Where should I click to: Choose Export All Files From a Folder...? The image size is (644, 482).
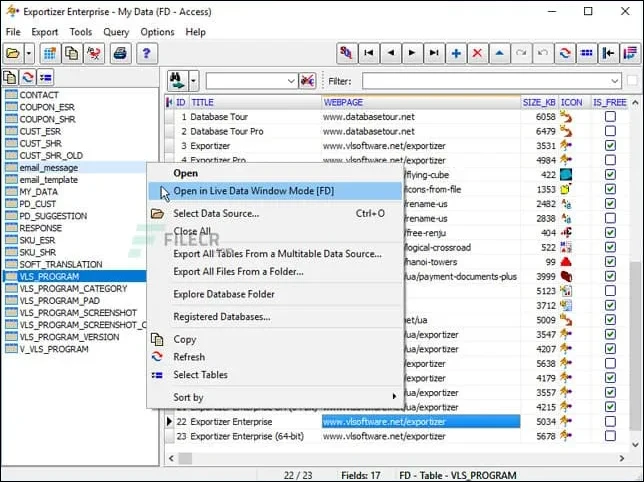coord(275,272)
